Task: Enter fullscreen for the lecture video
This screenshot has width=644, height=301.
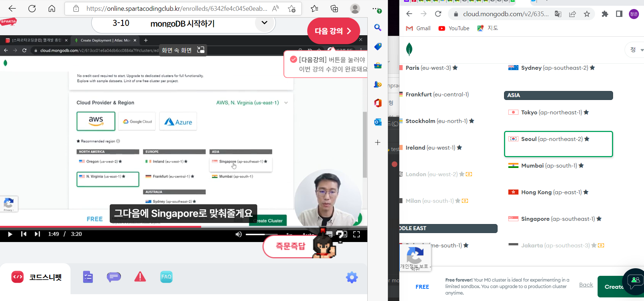Action: pyautogui.click(x=357, y=234)
